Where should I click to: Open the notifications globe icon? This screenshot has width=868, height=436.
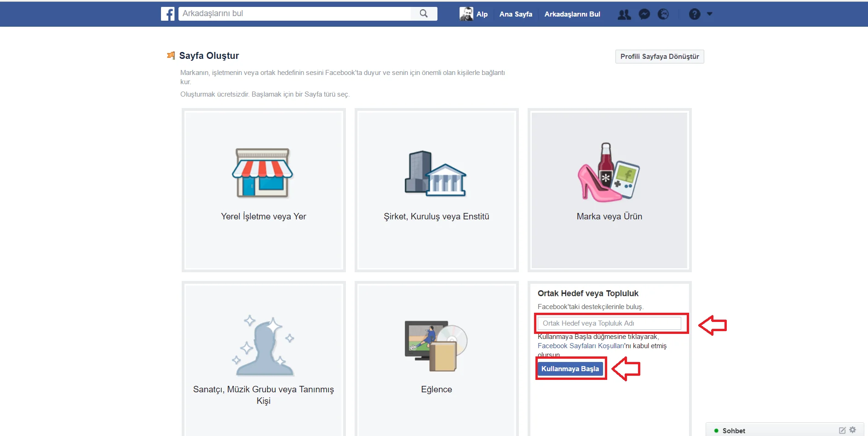pos(663,14)
